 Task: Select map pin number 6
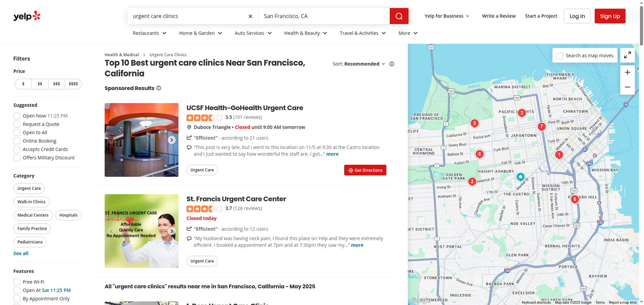575,199
